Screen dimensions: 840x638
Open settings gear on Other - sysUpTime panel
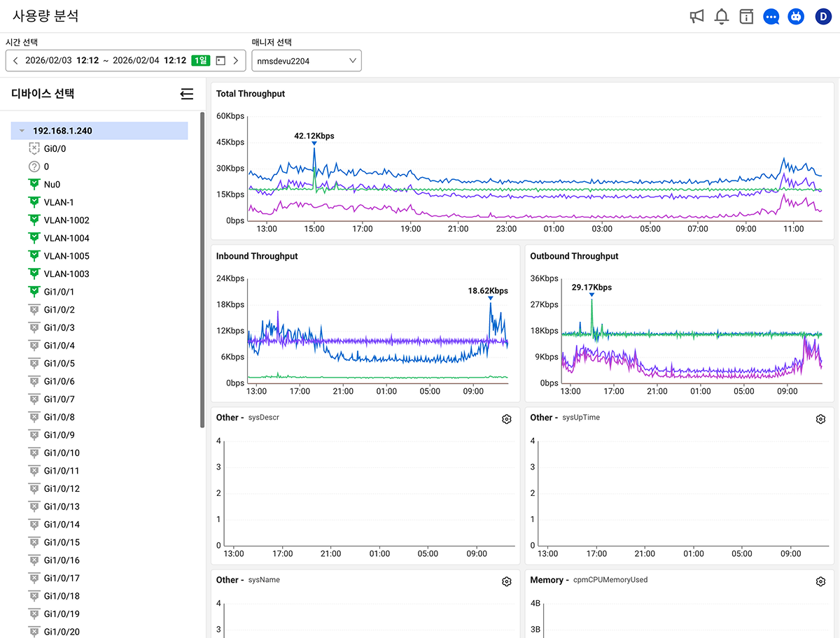click(820, 418)
